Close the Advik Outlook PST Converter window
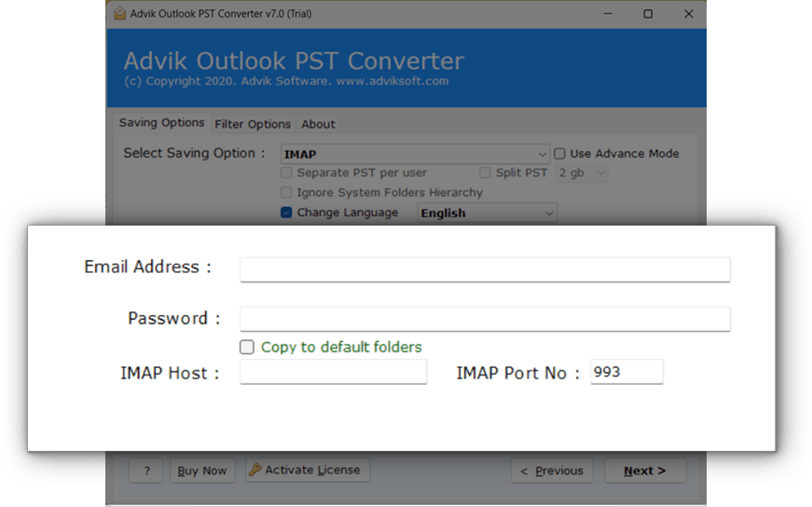The height and width of the screenshot is (507, 812). pyautogui.click(x=688, y=14)
